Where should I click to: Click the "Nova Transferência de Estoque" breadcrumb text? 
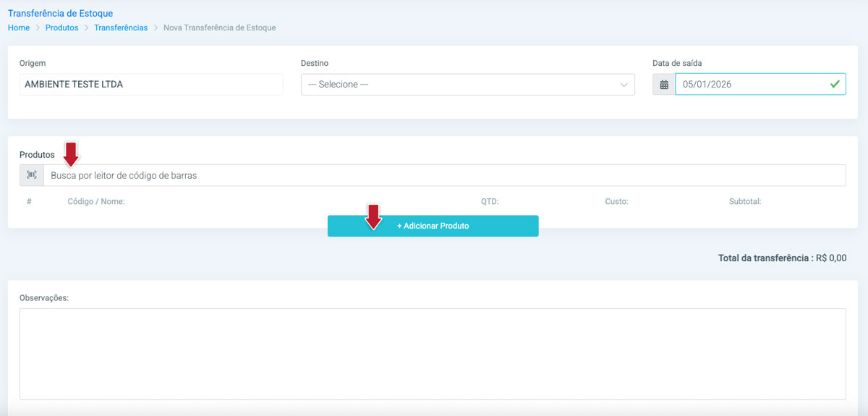219,27
